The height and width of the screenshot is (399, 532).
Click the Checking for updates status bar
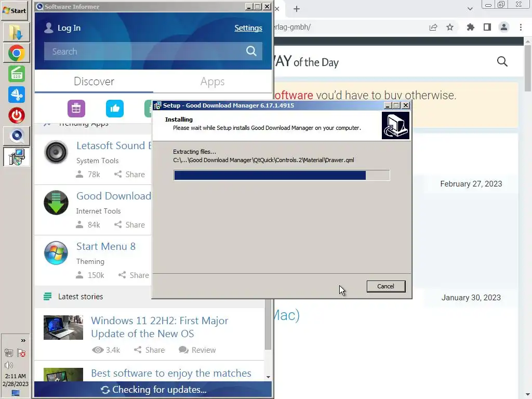coord(153,390)
